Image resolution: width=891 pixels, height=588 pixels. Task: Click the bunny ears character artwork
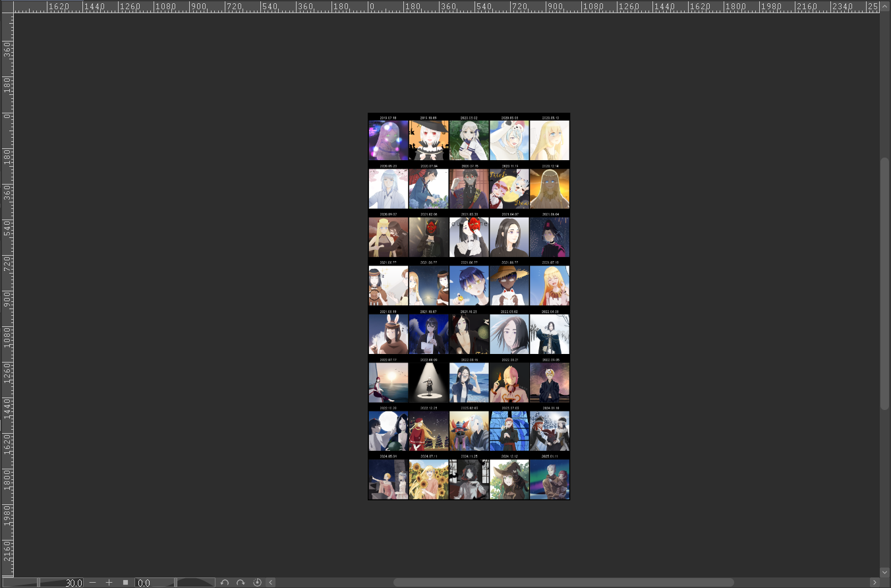pyautogui.click(x=389, y=334)
